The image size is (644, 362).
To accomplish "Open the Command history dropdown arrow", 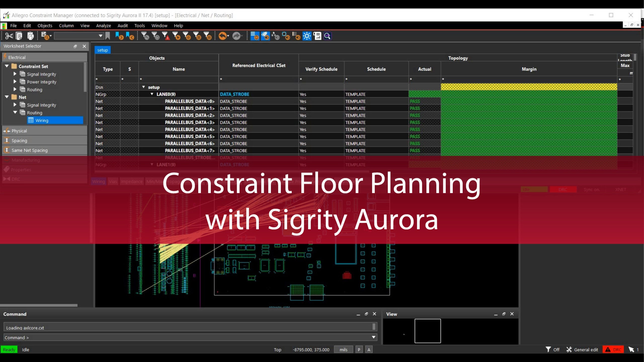I will [374, 337].
